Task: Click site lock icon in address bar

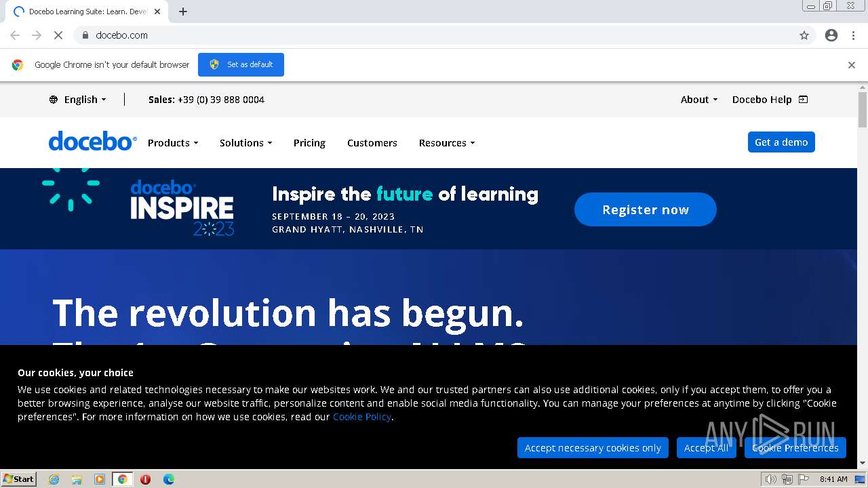Action: pyautogui.click(x=85, y=35)
